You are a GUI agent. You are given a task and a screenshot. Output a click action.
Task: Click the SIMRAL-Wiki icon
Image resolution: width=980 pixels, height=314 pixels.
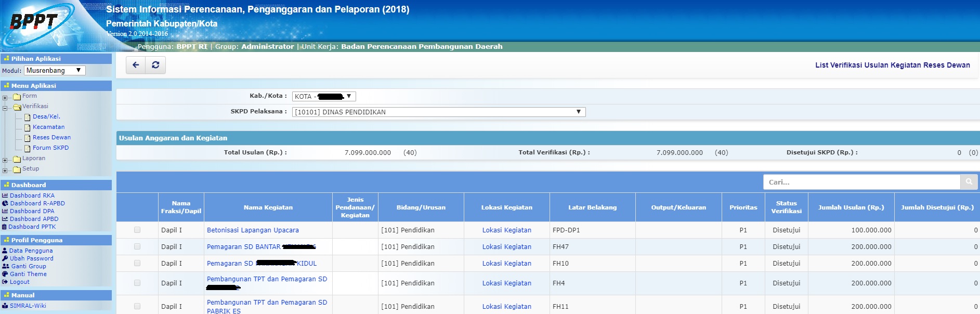(x=5, y=306)
